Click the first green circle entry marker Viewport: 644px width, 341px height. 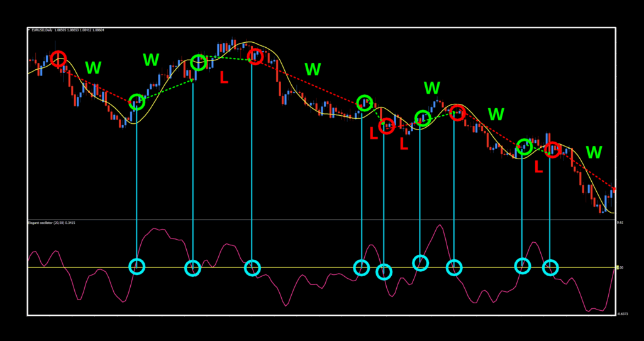pos(136,102)
